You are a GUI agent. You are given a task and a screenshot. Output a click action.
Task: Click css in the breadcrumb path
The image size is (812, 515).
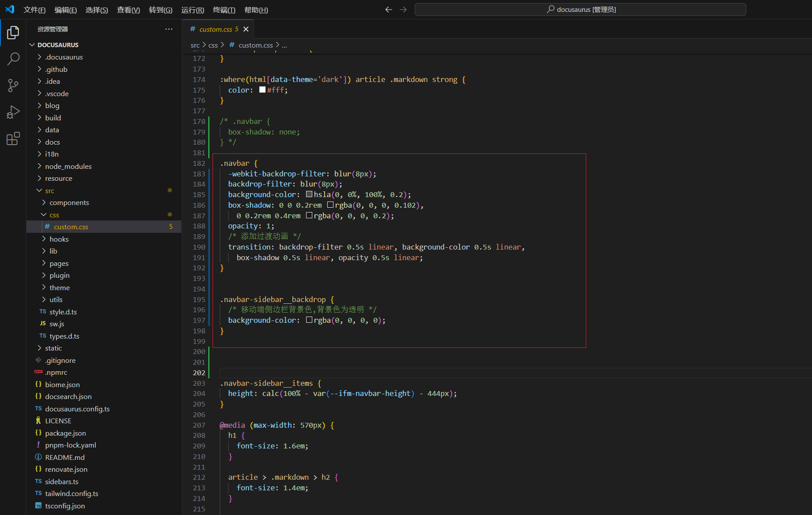[213, 45]
